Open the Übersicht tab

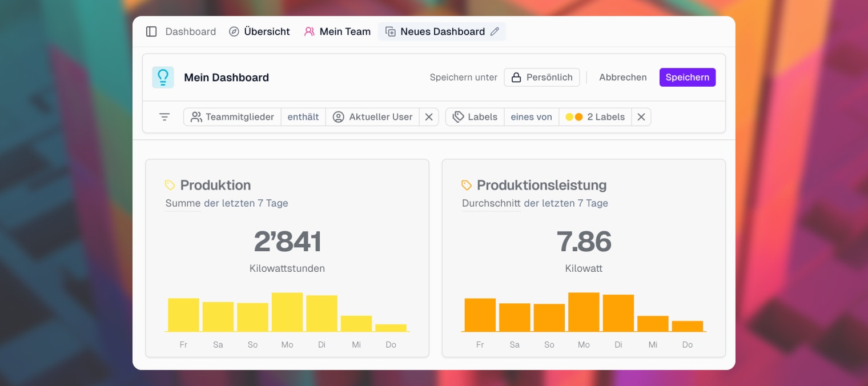[259, 31]
